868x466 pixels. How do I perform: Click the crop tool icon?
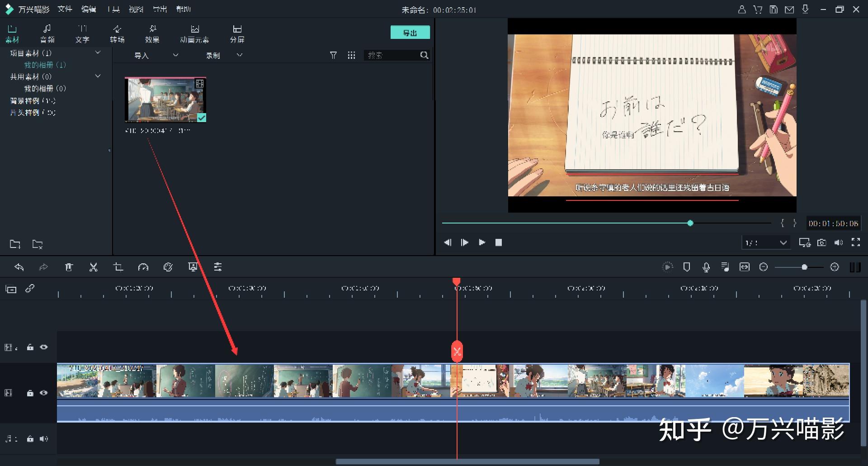point(118,267)
